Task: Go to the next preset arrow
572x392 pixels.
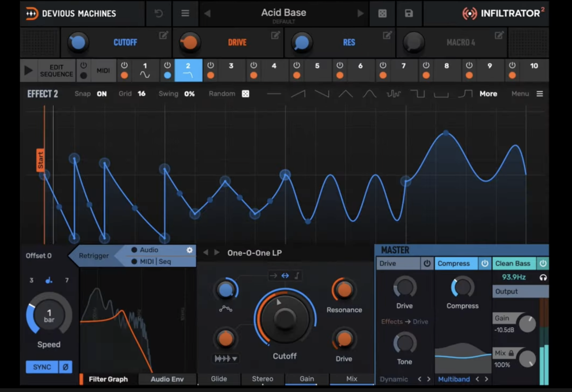Action: pos(361,13)
